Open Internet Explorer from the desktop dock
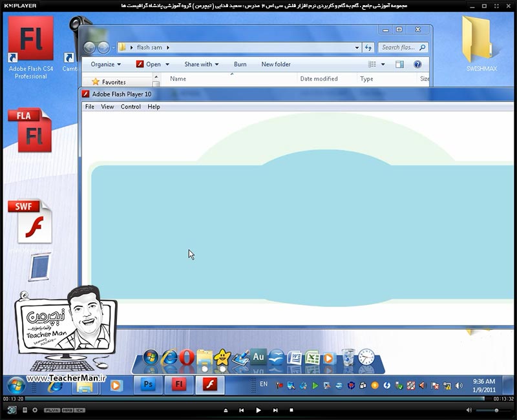This screenshot has width=517, height=420. click(169, 357)
